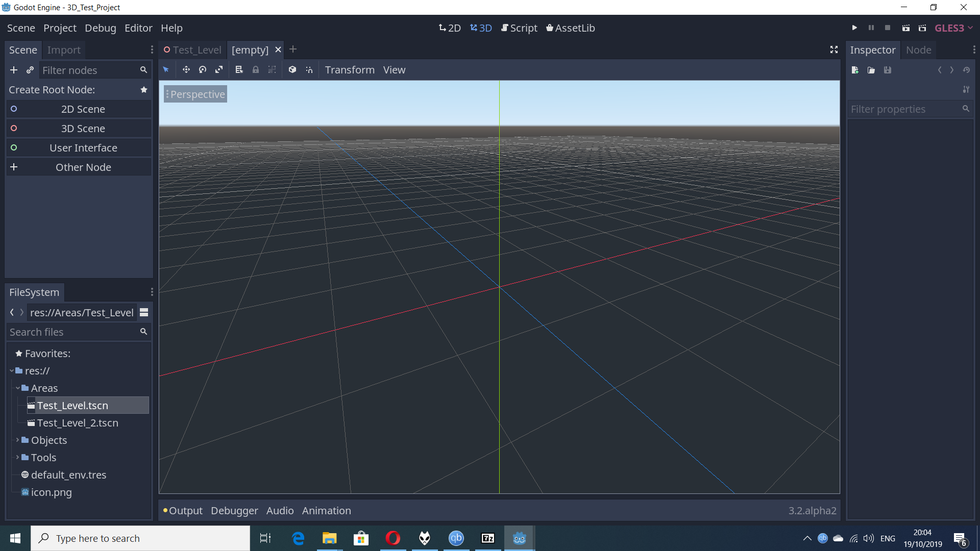Expand the Objects folder in FileSystem

tap(18, 440)
